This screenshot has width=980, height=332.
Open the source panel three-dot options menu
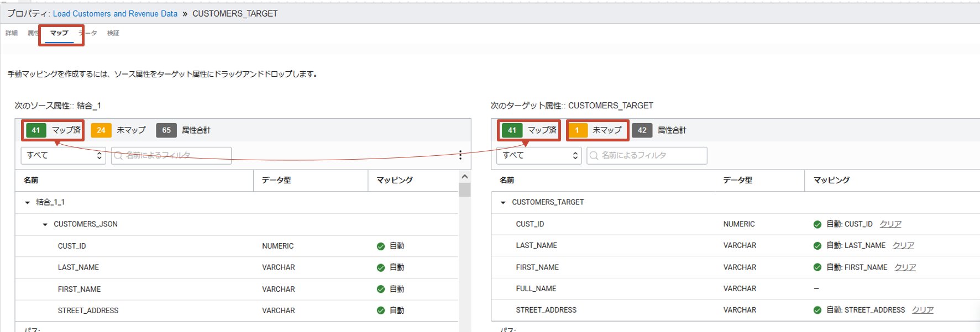(460, 155)
